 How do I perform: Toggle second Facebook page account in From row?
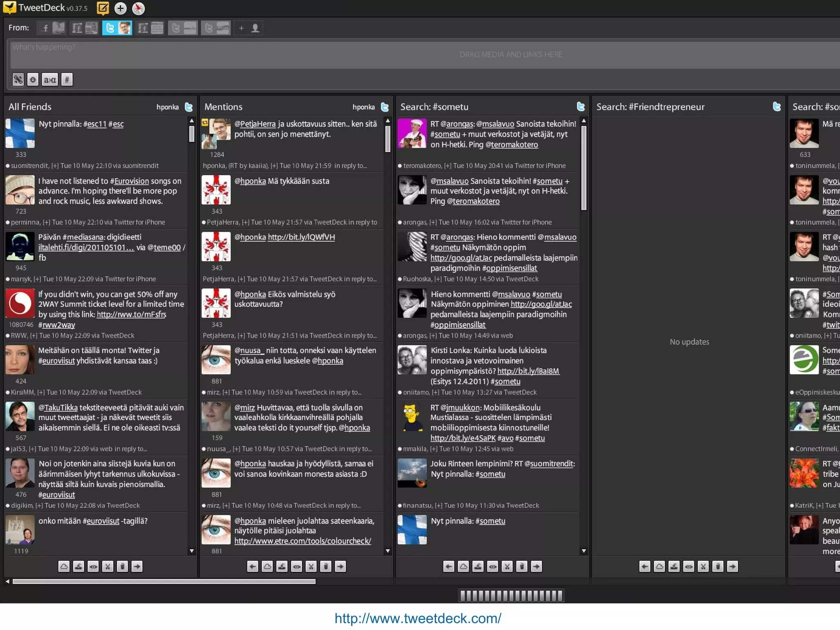(84, 28)
